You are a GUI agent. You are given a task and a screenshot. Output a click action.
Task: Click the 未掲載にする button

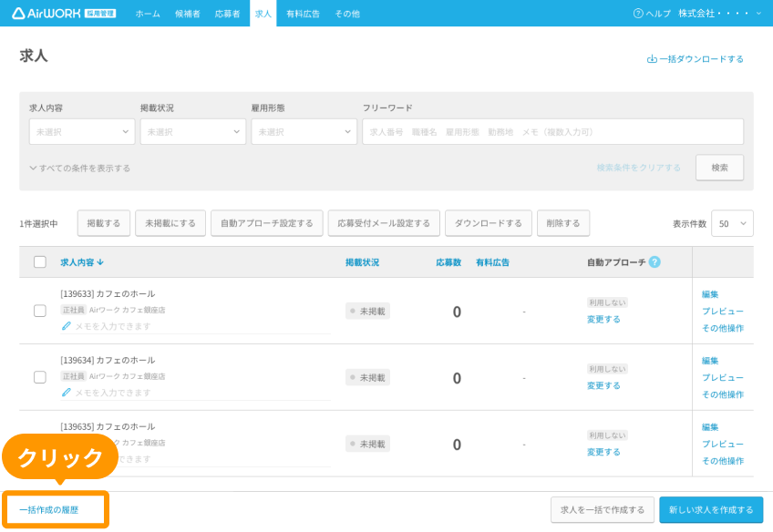170,223
